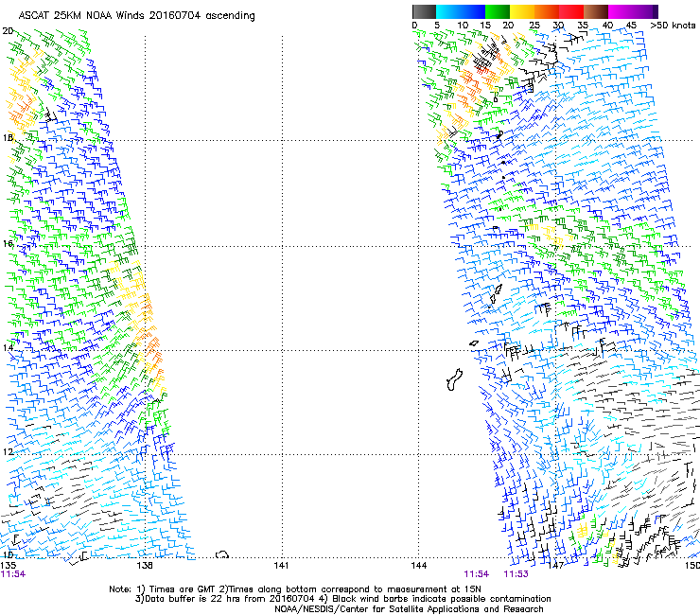Click the longitude axis label '135'
This screenshot has width=700, height=615.
pyautogui.click(x=9, y=566)
